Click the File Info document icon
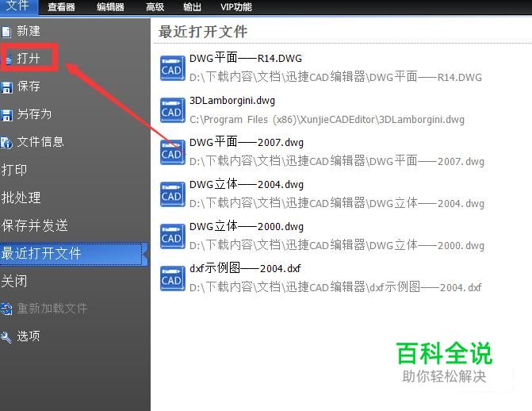Viewport: 532px width, 411px height. tap(6, 143)
